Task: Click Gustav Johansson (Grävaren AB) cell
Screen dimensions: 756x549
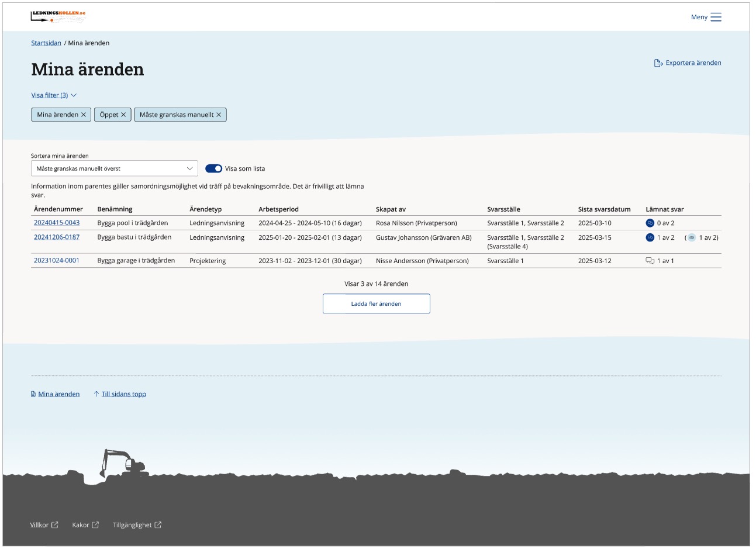Action: (424, 237)
